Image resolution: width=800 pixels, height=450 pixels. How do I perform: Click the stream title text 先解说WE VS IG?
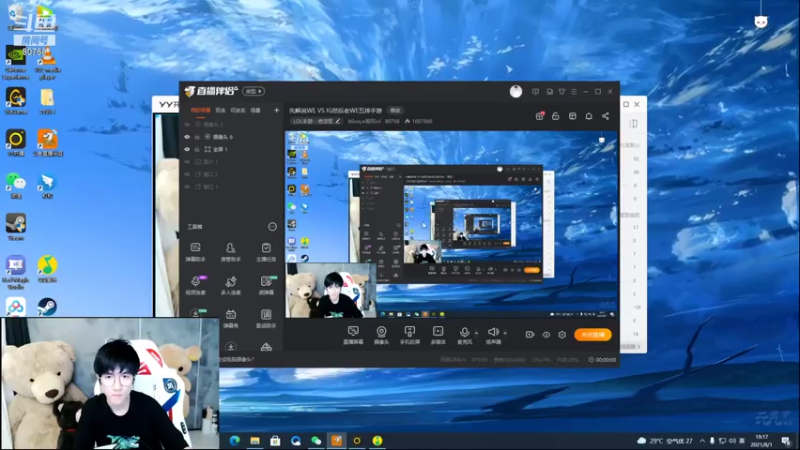(335, 110)
